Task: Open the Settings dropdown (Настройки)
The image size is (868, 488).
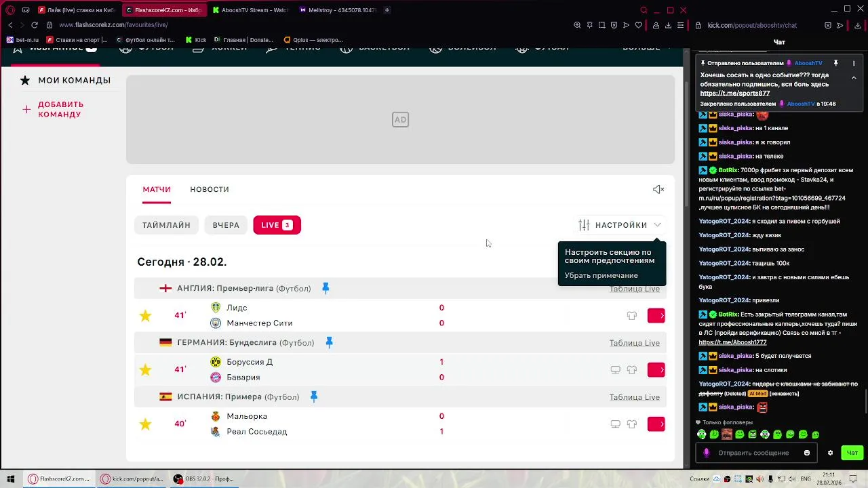Action: [620, 225]
